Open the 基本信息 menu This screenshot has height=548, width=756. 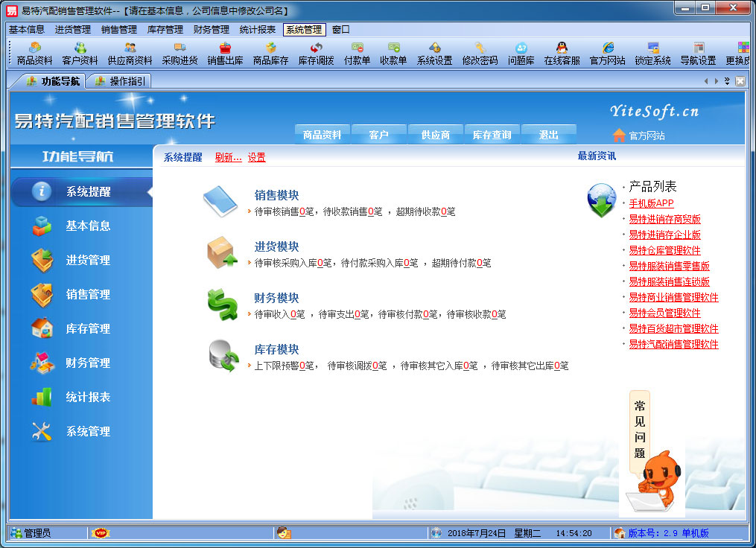click(27, 29)
